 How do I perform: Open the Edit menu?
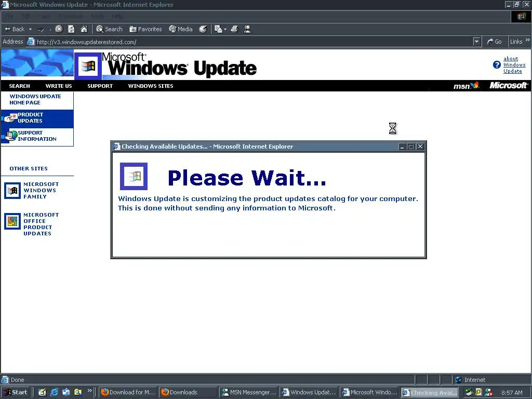point(25,16)
